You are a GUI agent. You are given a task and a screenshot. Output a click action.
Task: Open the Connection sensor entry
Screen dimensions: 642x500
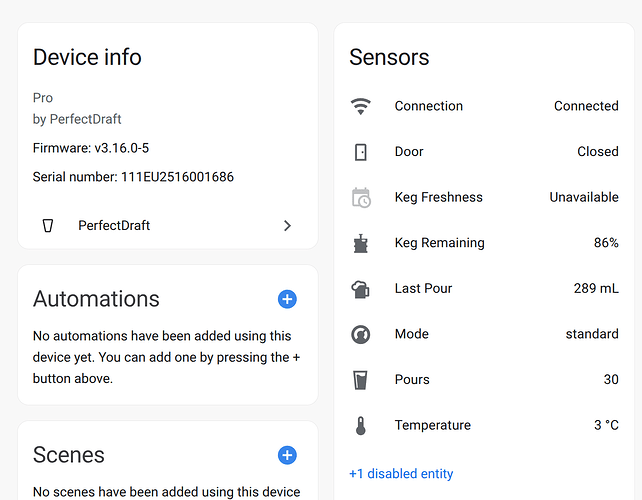[484, 106]
